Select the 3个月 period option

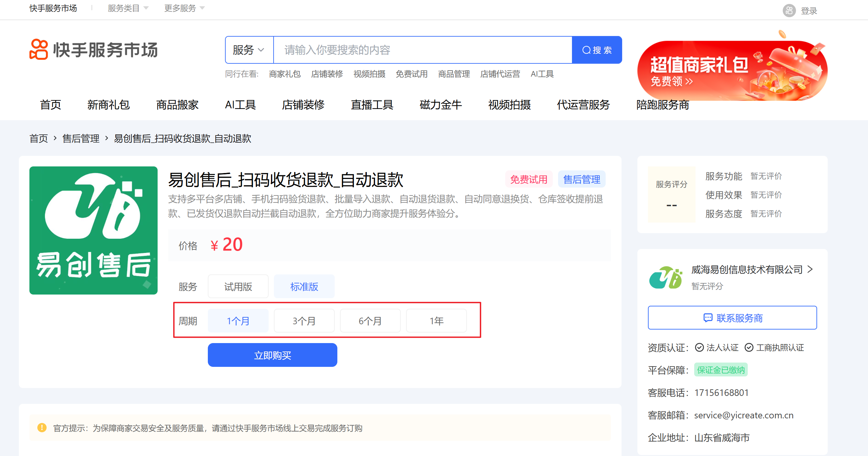coord(304,321)
